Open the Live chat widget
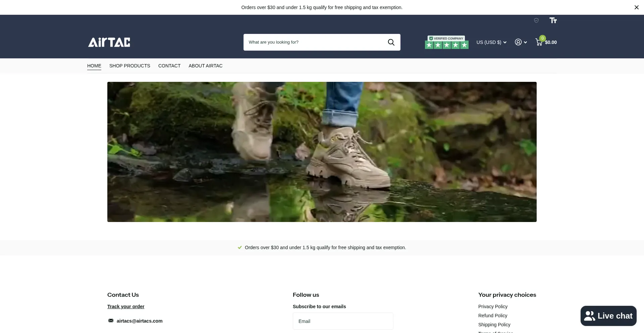This screenshot has width=644, height=333. click(608, 316)
